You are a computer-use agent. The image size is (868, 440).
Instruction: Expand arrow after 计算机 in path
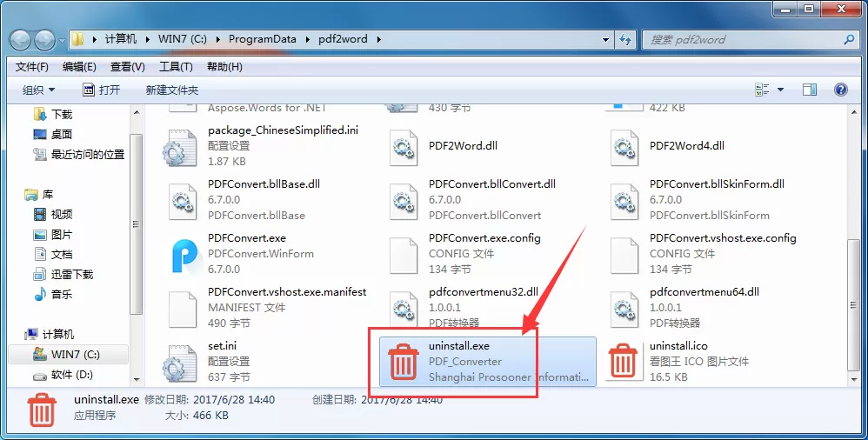point(148,39)
